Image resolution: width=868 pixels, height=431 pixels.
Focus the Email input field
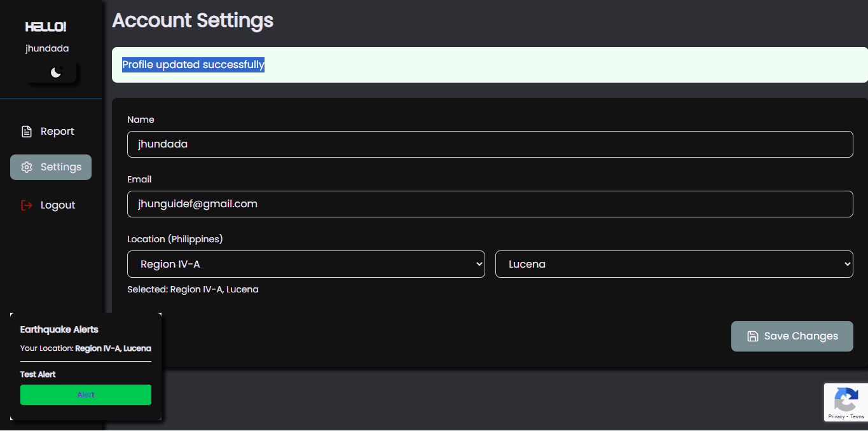click(490, 204)
